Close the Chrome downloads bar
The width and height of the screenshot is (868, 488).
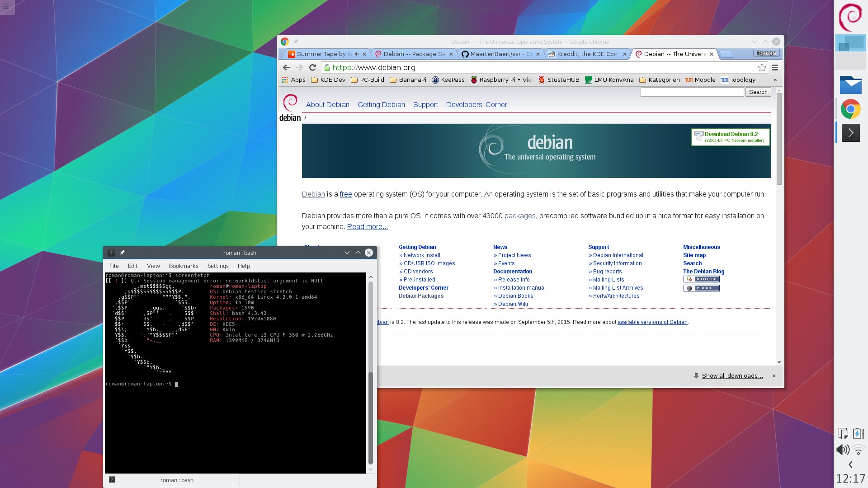tap(774, 376)
